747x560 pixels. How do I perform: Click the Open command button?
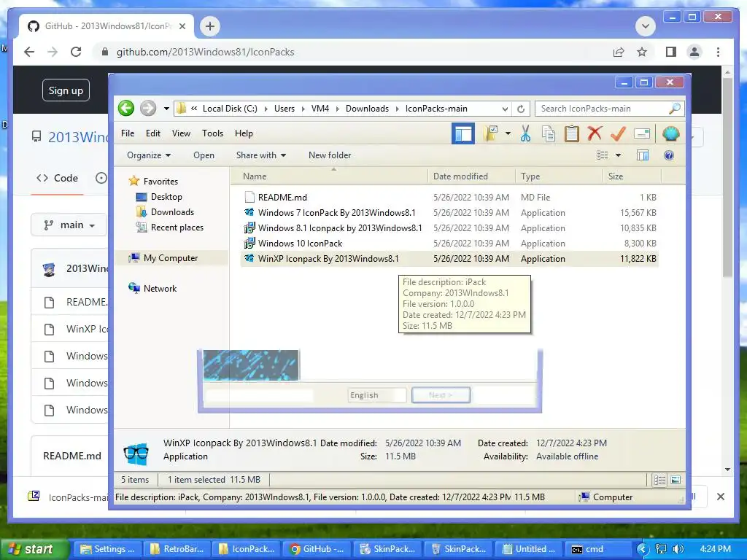click(204, 155)
